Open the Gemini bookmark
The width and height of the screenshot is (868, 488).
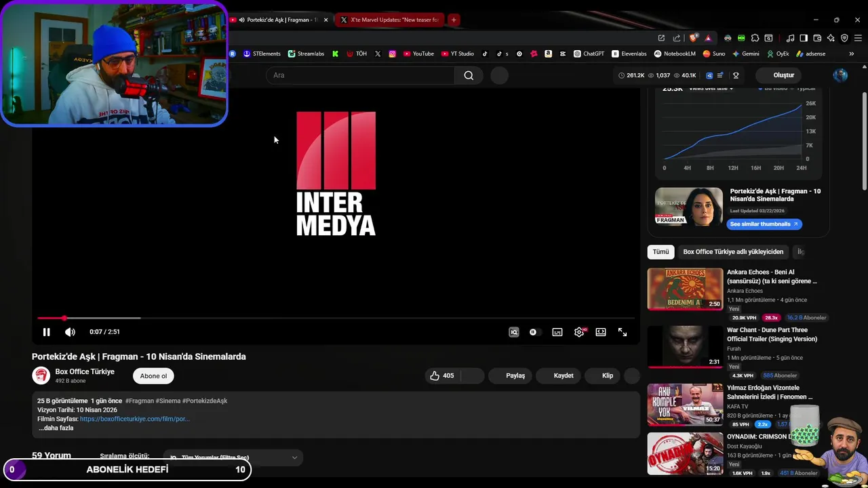coord(745,54)
